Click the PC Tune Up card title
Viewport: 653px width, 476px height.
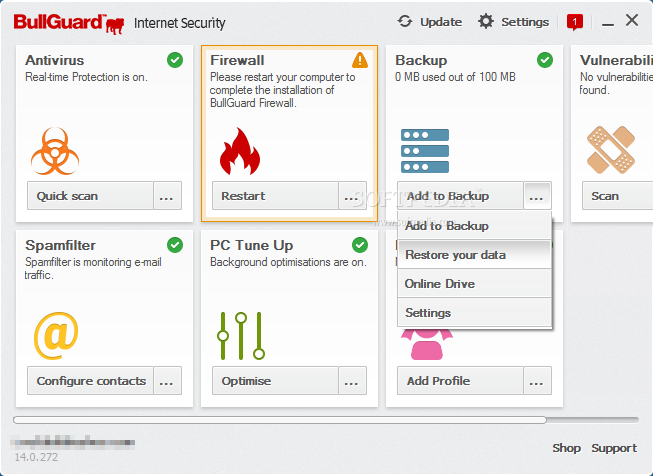click(x=252, y=245)
